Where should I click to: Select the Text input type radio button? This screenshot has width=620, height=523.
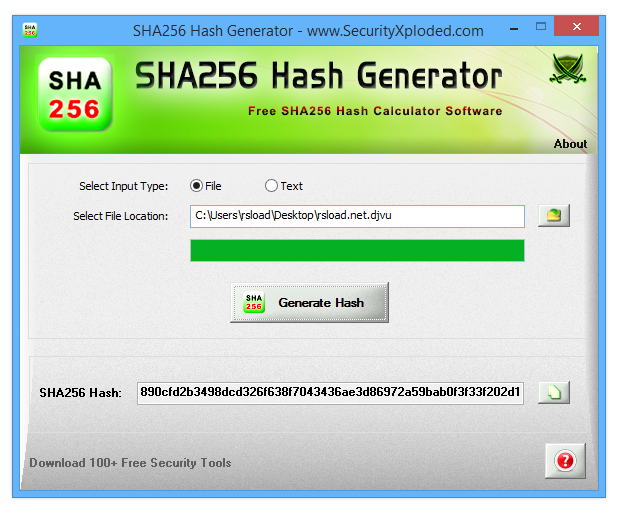[x=271, y=186]
